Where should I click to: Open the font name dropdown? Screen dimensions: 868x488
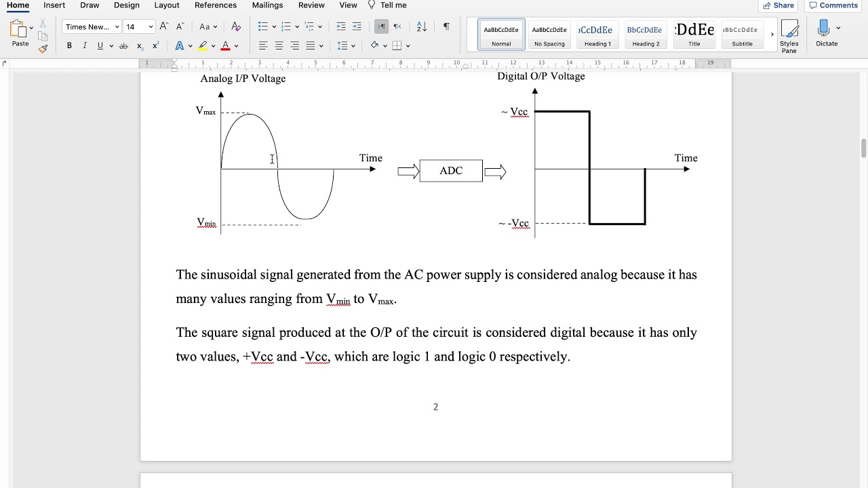pos(117,27)
